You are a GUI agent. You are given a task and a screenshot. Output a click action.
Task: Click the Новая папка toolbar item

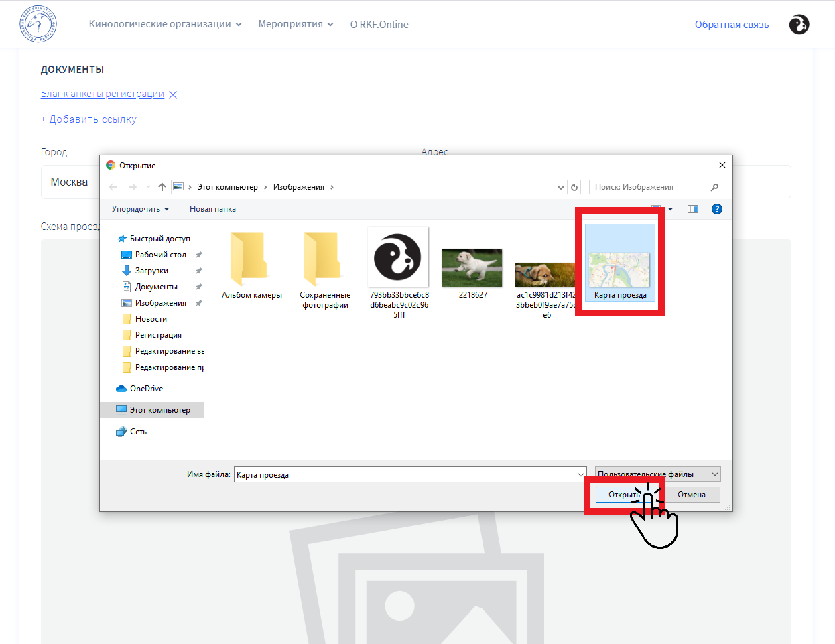212,209
